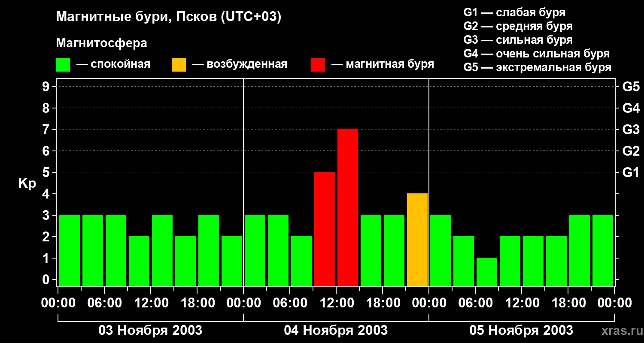The width and height of the screenshot is (644, 343).
Task: Click the '— спокойная' legend label
Action: pyautogui.click(x=113, y=64)
